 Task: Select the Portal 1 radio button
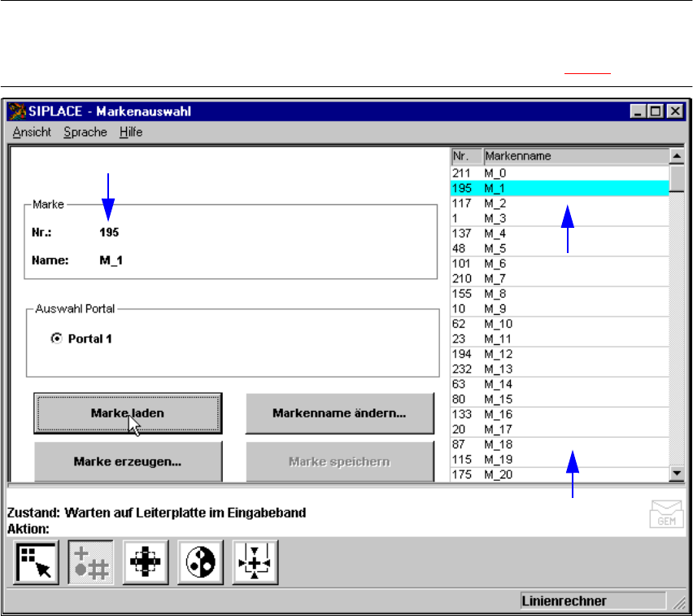[x=56, y=339]
